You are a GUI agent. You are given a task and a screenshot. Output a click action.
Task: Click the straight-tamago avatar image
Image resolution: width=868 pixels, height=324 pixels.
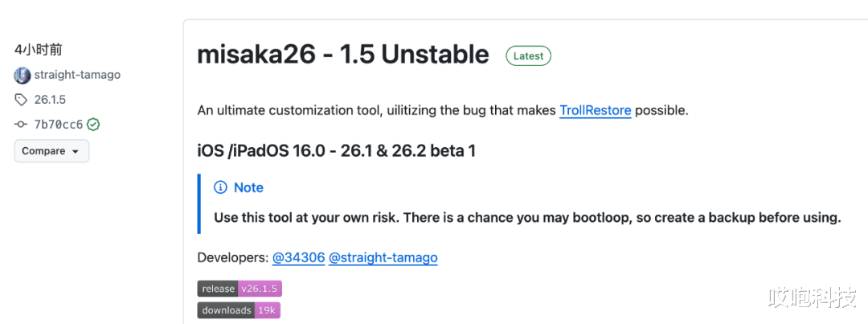coord(23,76)
